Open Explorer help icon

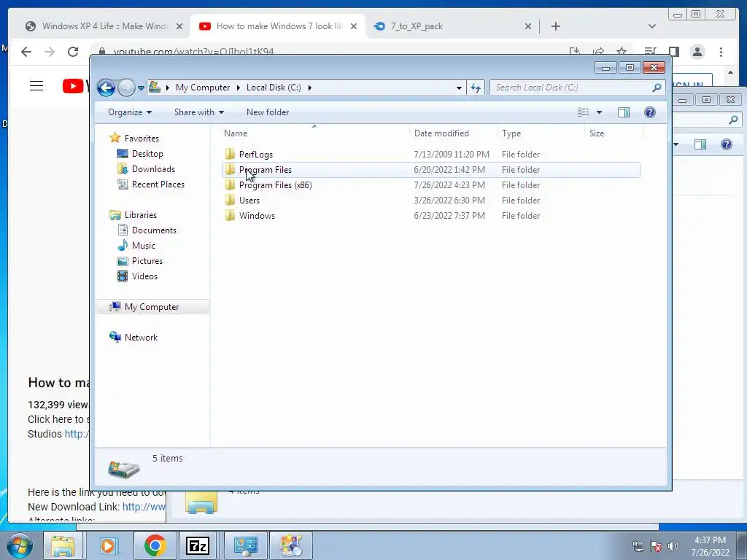650,112
